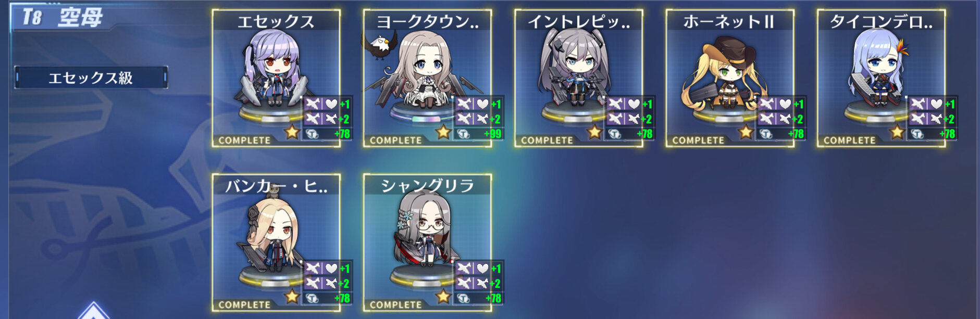The image size is (980, 319).
Task: Click the エセックス級 class button
Action: pos(91,78)
